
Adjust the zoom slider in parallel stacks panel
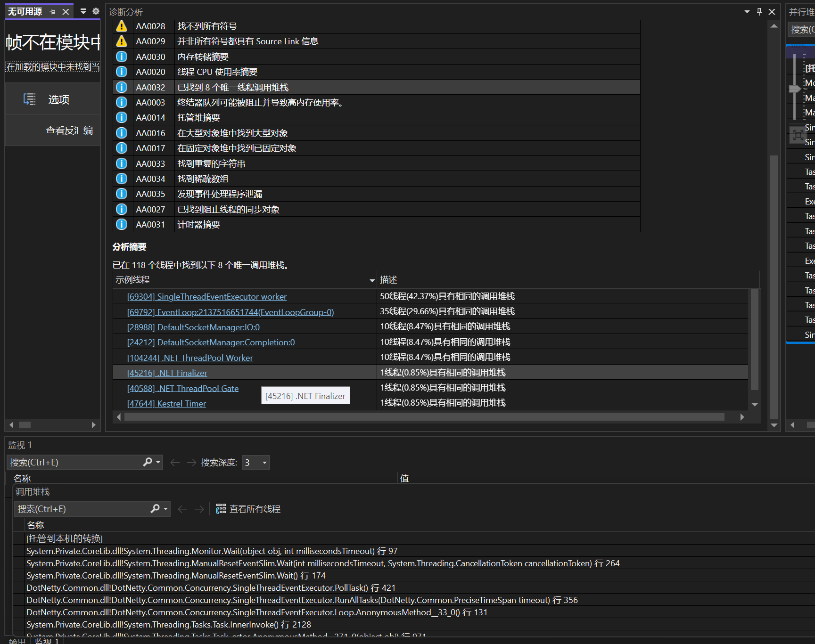[x=794, y=90]
